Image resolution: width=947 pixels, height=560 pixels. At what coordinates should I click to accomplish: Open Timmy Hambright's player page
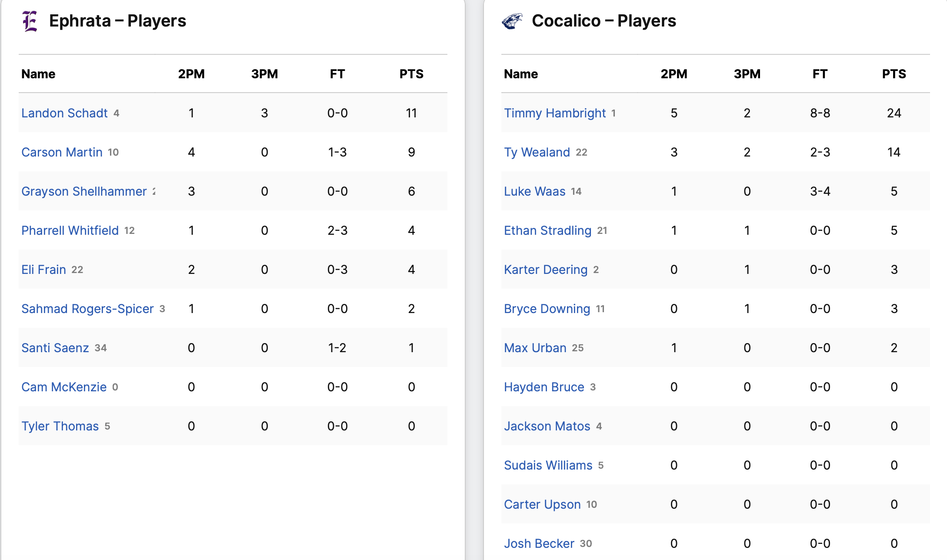[555, 113]
